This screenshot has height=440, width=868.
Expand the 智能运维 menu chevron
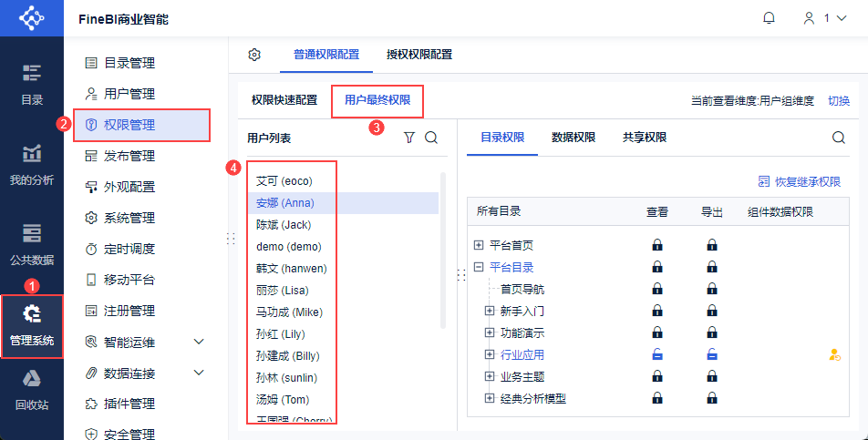[200, 342]
